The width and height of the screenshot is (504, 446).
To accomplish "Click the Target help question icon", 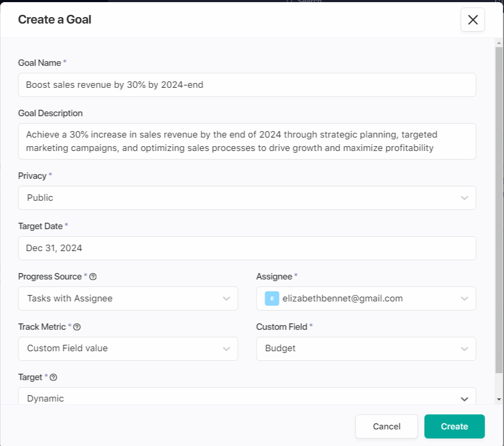I will coord(54,377).
